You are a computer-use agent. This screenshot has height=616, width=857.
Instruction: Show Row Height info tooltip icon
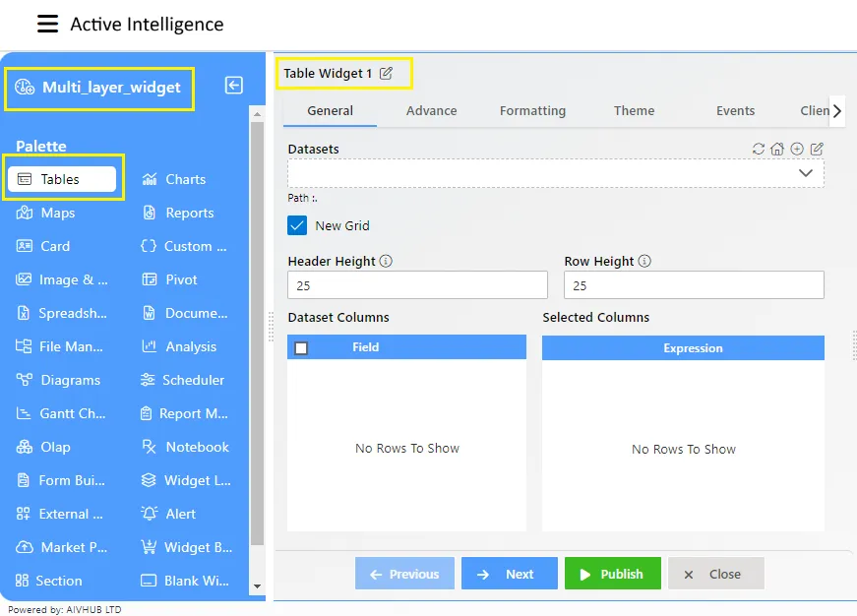point(644,261)
